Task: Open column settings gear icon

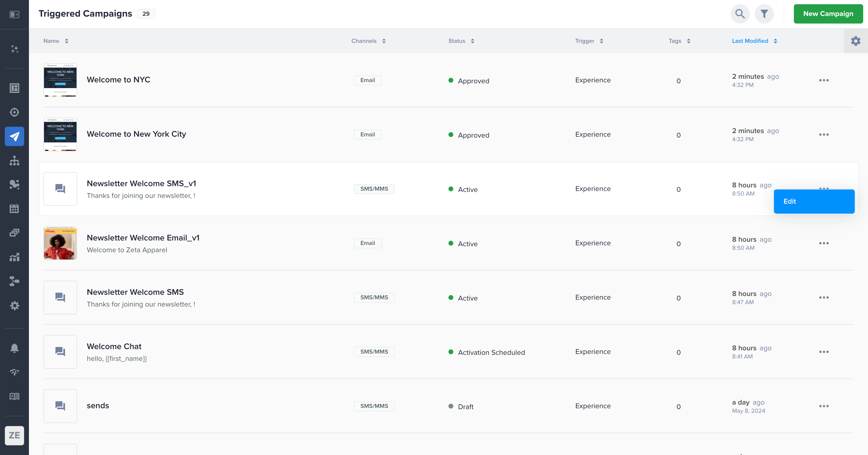Action: pyautogui.click(x=856, y=41)
